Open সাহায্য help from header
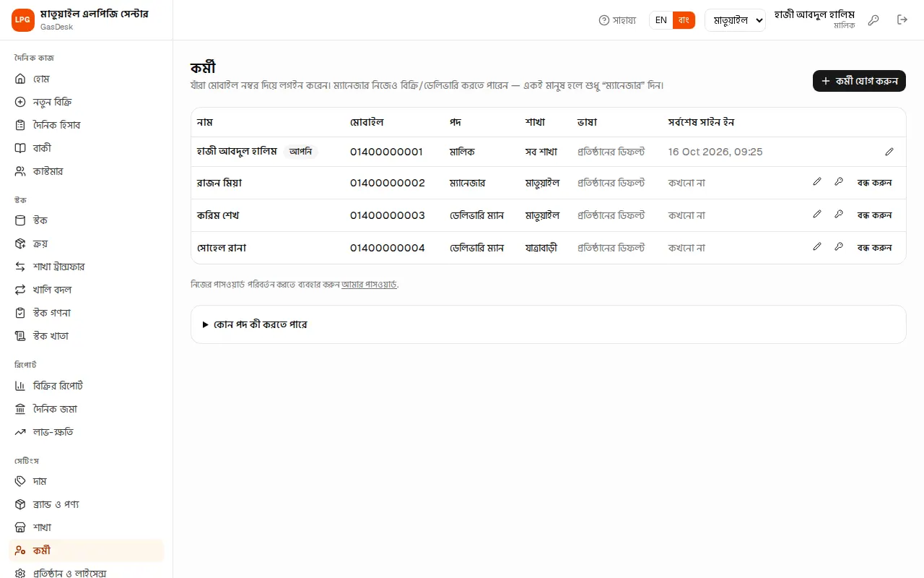Viewport: 924px width, 578px height. 618,20
